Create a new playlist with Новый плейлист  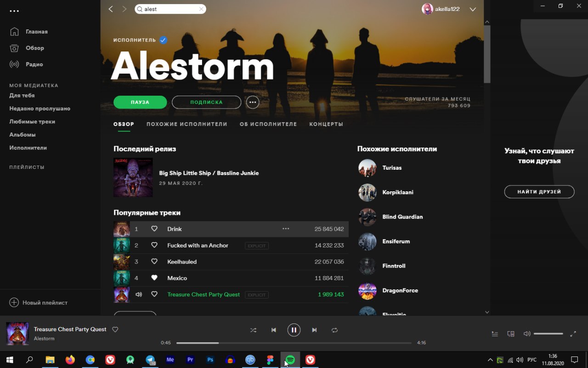(x=39, y=303)
